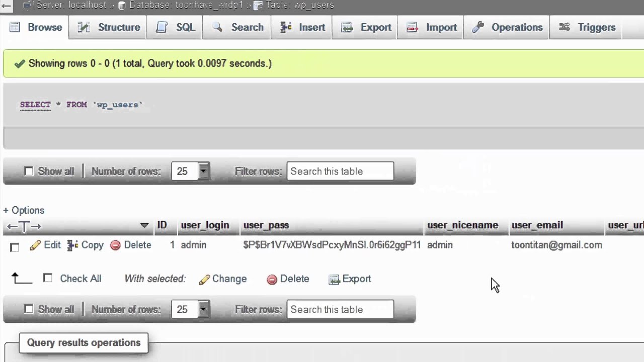This screenshot has width=644, height=362.
Task: Go to the Search tab
Action: pyautogui.click(x=237, y=28)
